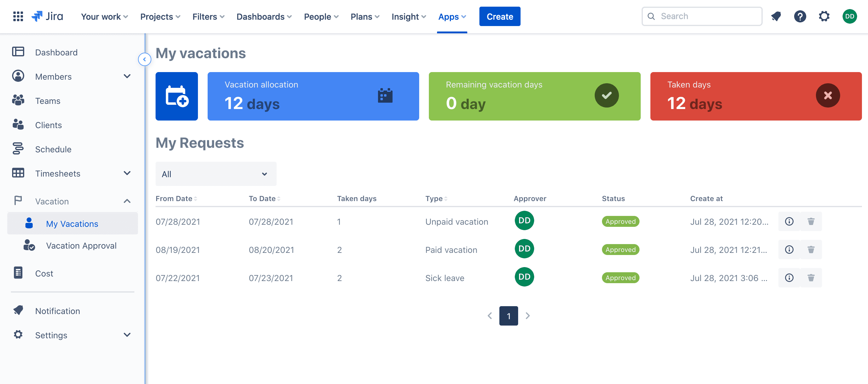Click the Search input field
Screen dimensions: 868x384
[x=702, y=16]
